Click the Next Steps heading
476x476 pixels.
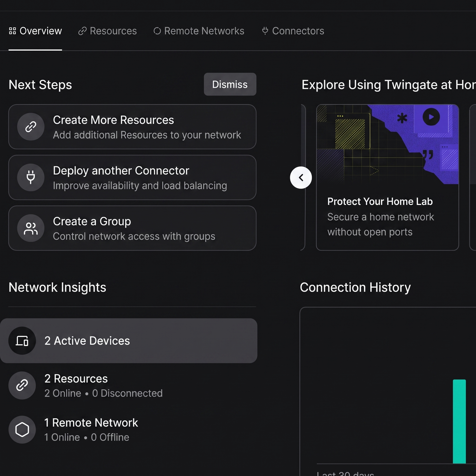[40, 85]
